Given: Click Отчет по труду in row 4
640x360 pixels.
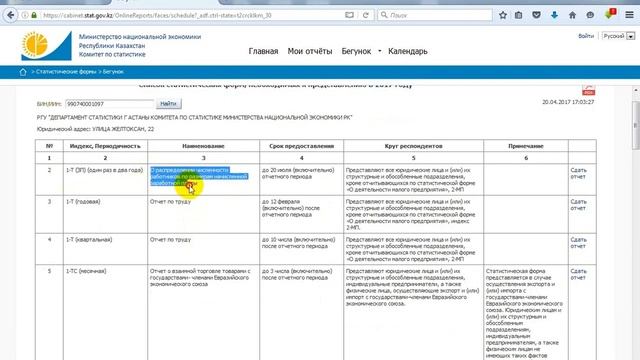Looking at the screenshot, I should click(x=170, y=240).
